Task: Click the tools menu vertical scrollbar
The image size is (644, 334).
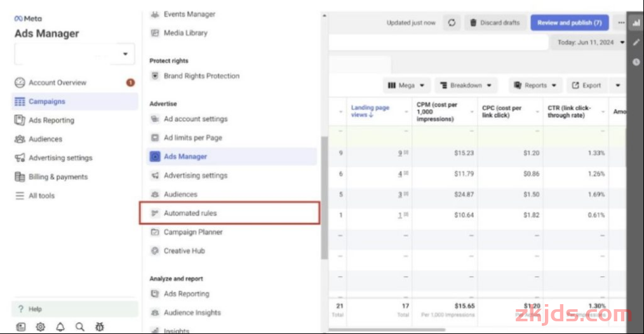Action: tap(324, 198)
